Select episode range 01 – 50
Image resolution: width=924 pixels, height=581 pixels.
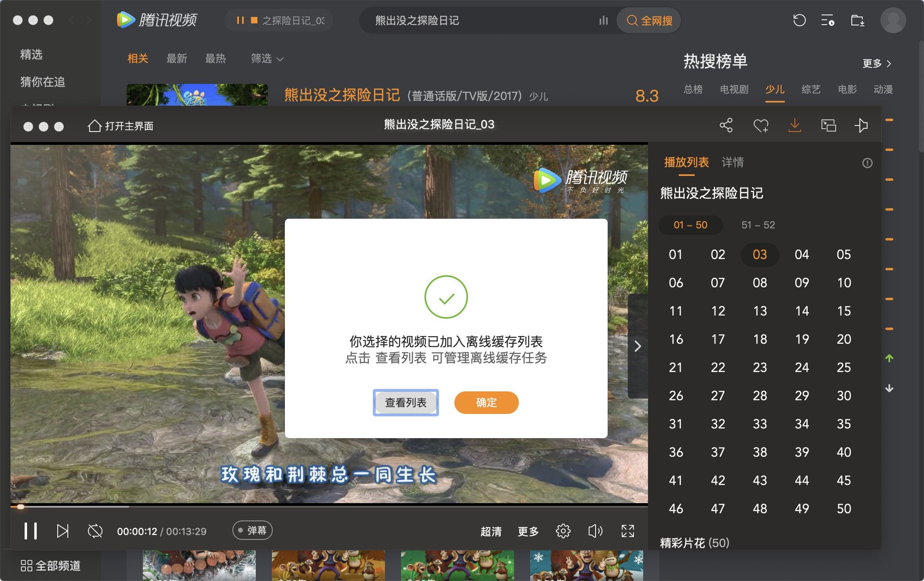pos(690,225)
